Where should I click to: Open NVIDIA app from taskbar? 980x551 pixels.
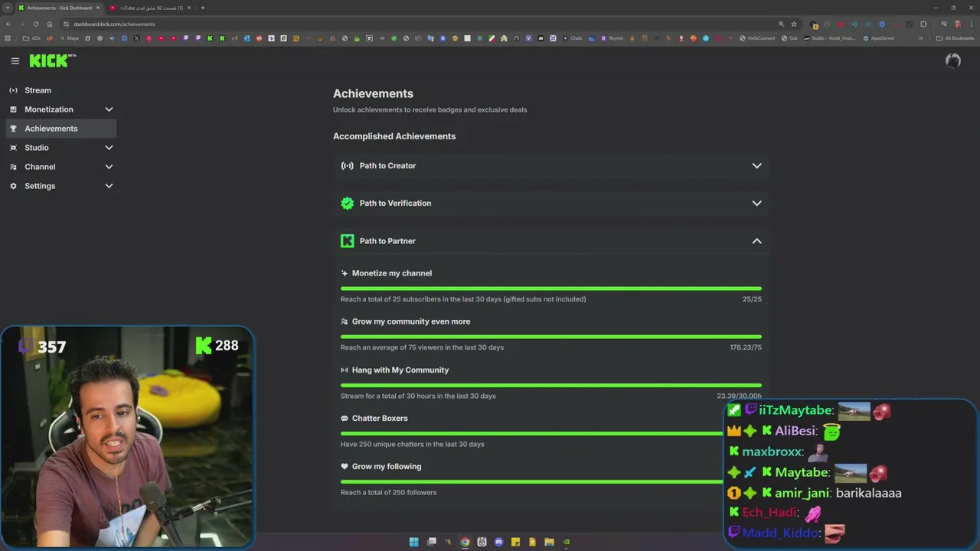coord(566,542)
